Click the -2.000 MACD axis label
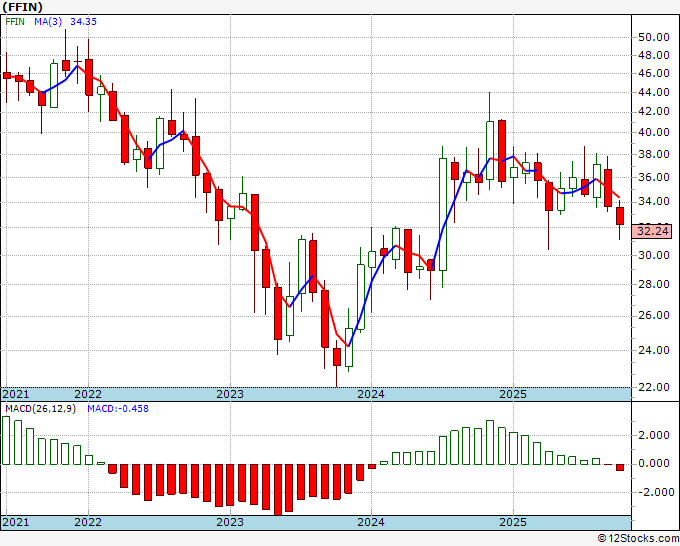This screenshot has height=546, width=680. pos(655,492)
